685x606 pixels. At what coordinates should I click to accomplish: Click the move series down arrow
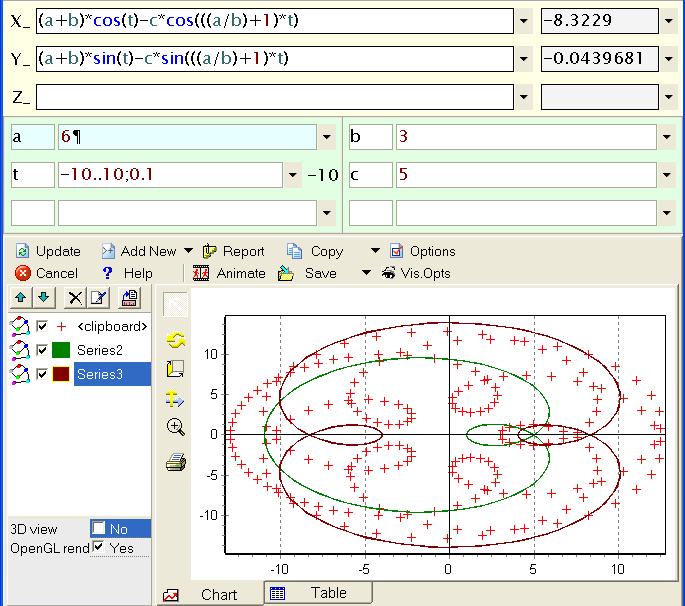(43, 297)
